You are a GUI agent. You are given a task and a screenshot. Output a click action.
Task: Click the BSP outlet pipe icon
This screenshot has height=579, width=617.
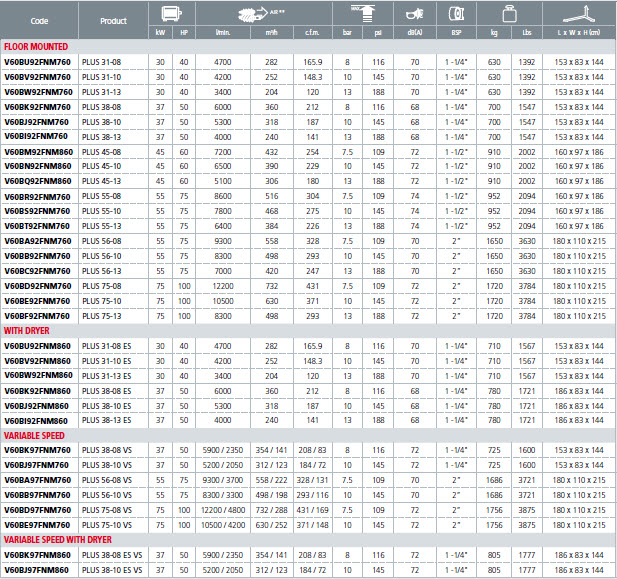pos(456,14)
